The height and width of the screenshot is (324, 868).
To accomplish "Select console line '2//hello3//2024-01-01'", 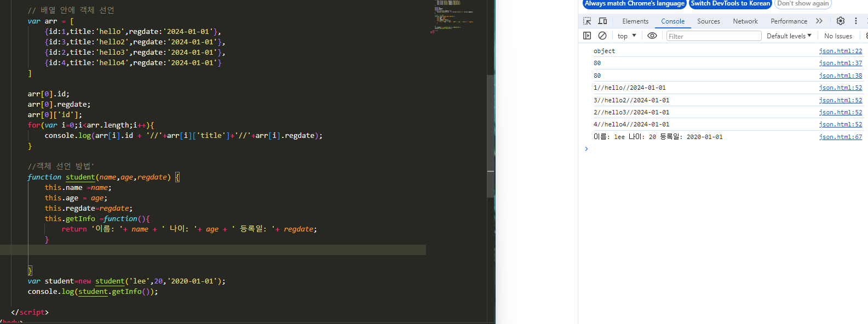I will pos(631,112).
